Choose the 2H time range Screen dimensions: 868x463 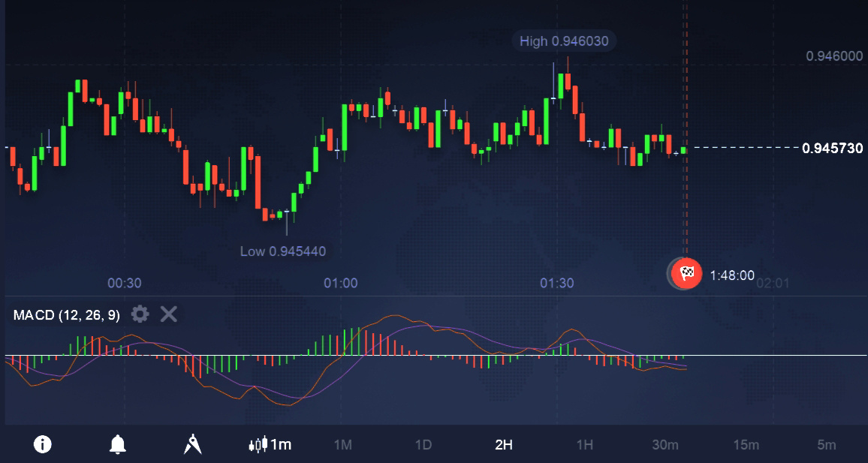[x=503, y=444]
